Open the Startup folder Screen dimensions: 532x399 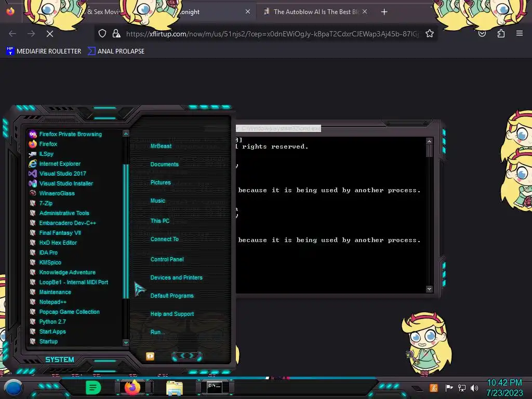[x=44, y=341]
